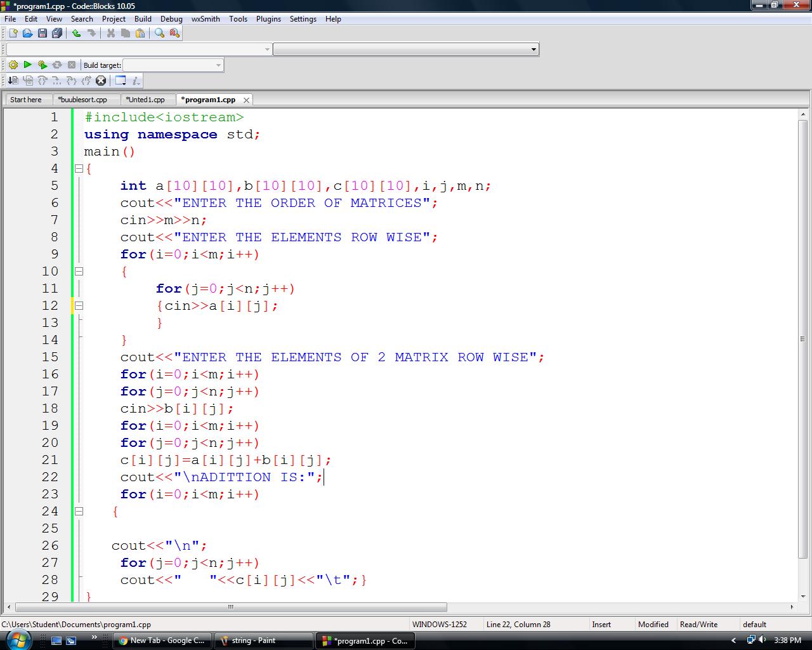Start debugging with the Debug/Continue icon
Image resolution: width=812 pixels, height=650 pixels.
coord(12,81)
